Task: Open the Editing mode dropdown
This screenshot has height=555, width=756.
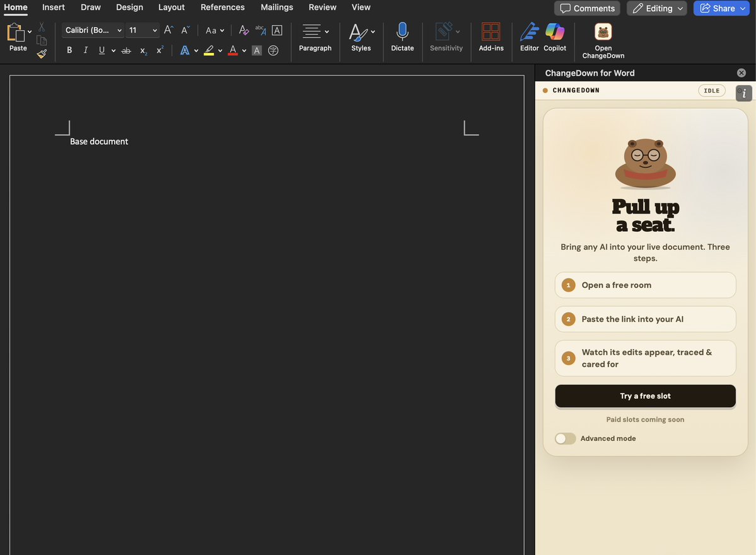Action: click(x=656, y=8)
